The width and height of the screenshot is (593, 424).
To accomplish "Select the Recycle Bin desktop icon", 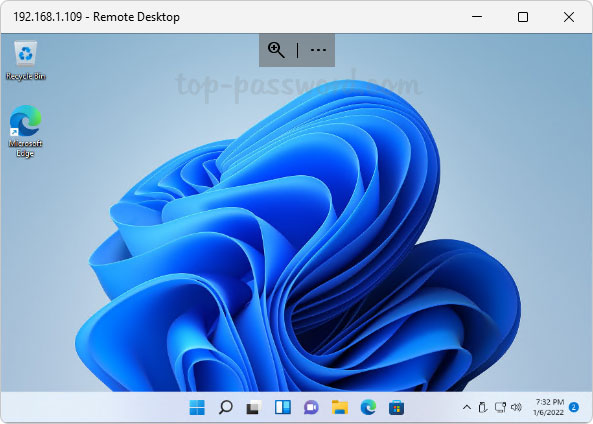I will coord(26,61).
